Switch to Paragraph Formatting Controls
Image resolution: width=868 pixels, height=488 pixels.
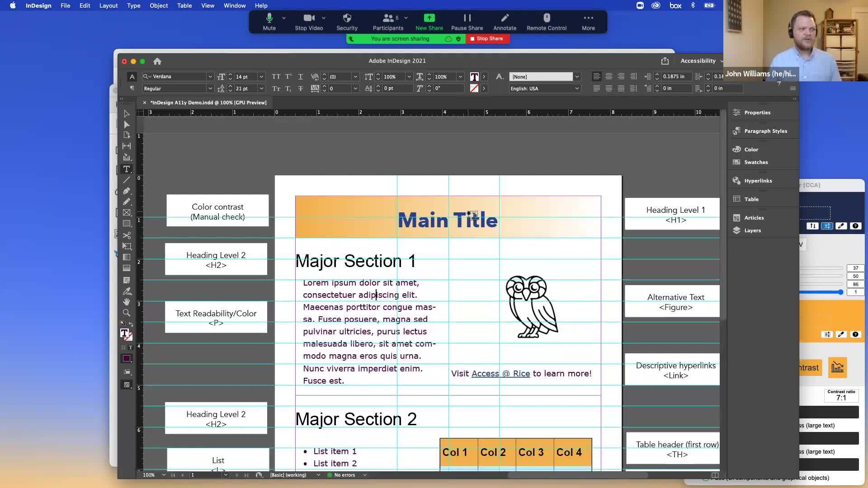tap(132, 89)
